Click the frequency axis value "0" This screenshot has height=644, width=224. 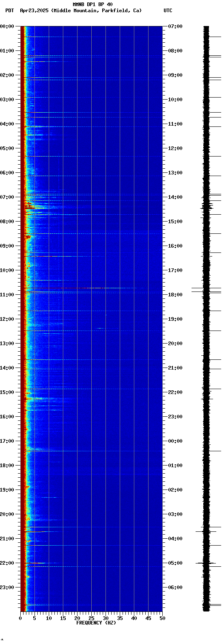pyautogui.click(x=20, y=618)
